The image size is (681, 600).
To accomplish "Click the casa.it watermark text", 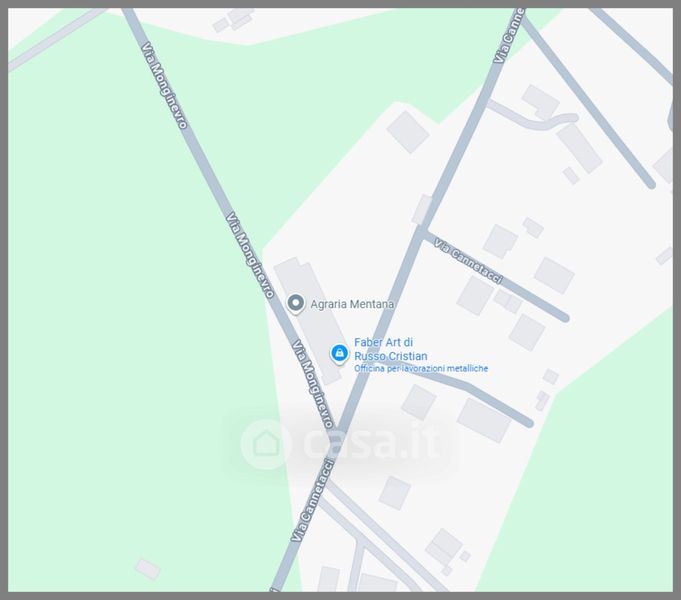I will (x=371, y=443).
